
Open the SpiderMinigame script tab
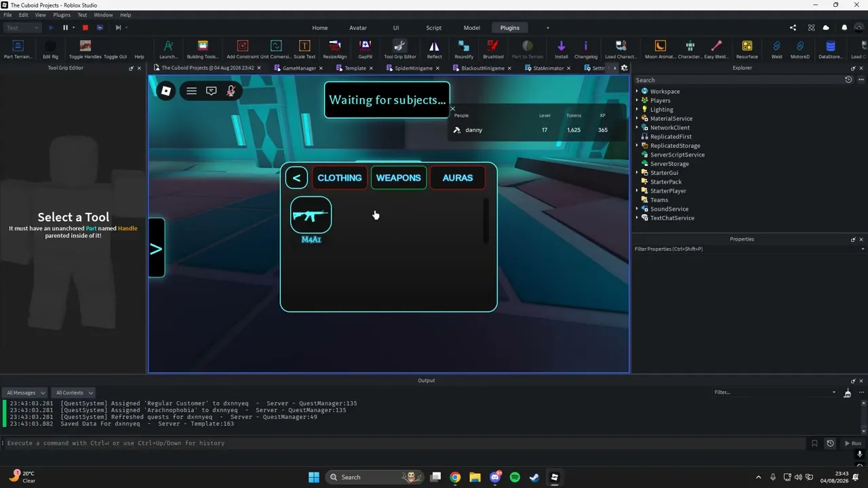pos(413,68)
